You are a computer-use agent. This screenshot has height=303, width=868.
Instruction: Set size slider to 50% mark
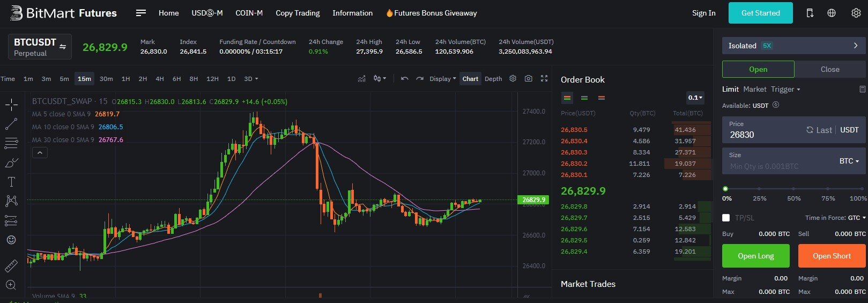[x=793, y=189]
